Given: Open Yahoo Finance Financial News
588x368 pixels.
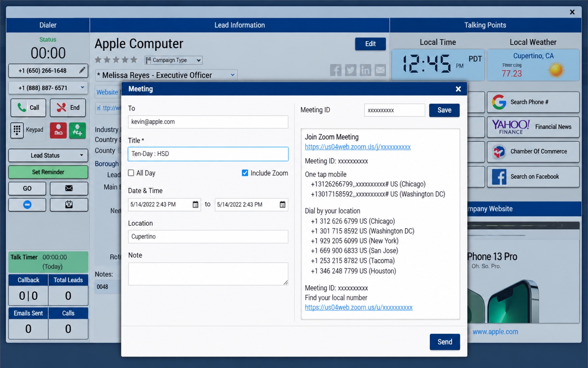Looking at the screenshot, I should [533, 127].
